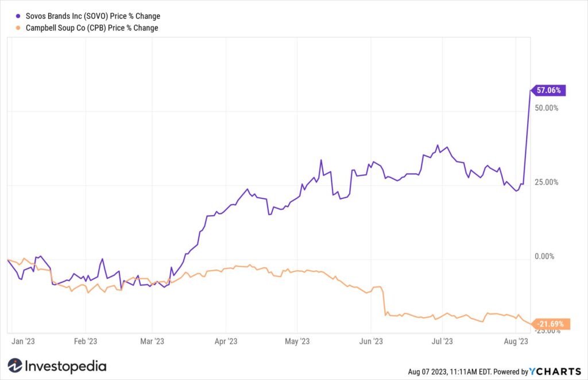Select the Aug '23 axis label

tap(516, 341)
